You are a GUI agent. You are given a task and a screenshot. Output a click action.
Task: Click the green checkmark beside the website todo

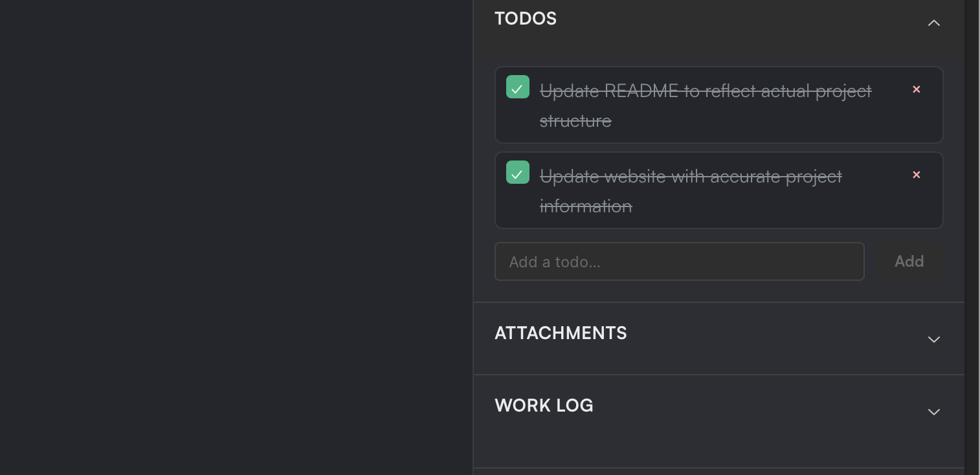coord(518,173)
